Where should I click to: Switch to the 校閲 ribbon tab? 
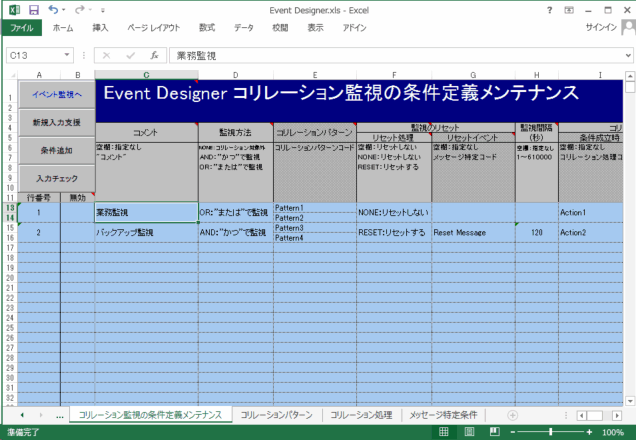pyautogui.click(x=280, y=28)
